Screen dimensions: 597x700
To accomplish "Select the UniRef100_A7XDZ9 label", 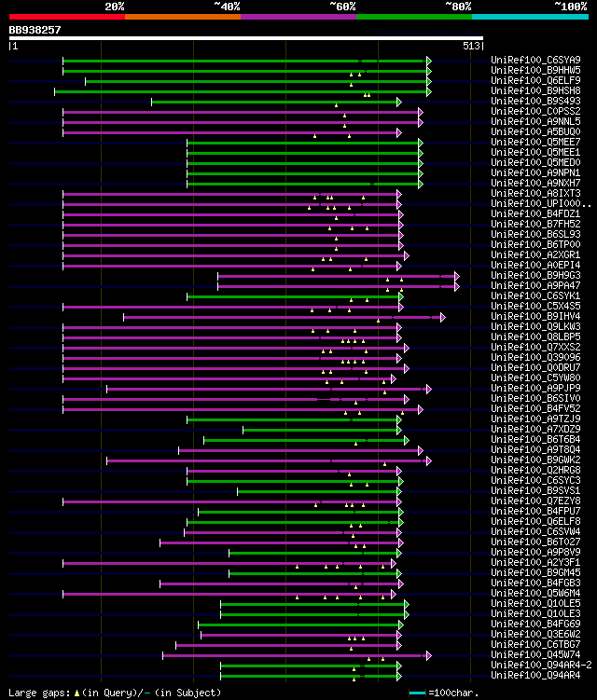I will pos(535,430).
